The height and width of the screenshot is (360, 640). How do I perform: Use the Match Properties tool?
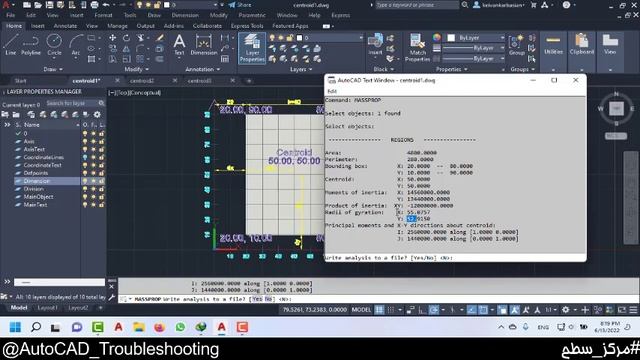click(x=417, y=48)
